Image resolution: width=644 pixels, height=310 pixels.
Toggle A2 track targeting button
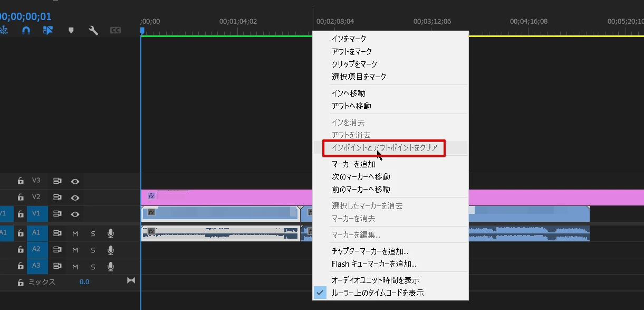click(36, 249)
